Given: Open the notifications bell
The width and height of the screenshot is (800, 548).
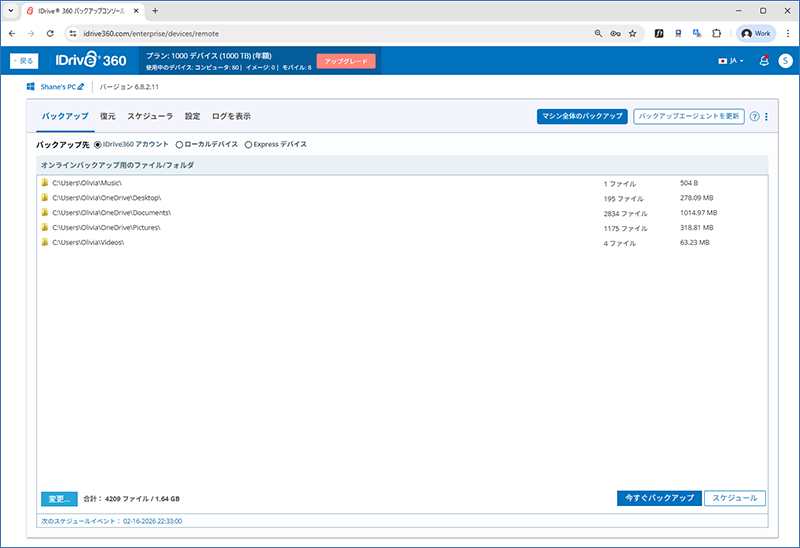Looking at the screenshot, I should pyautogui.click(x=764, y=61).
